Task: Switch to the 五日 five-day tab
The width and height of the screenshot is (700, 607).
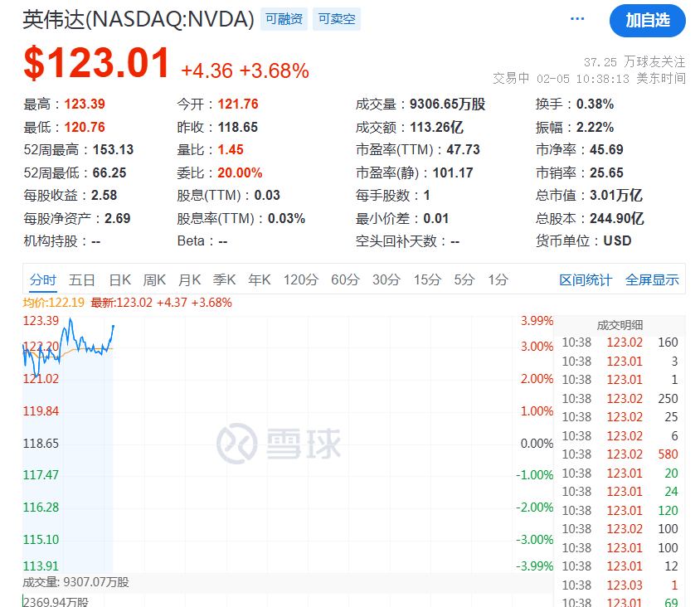Action: click(82, 280)
